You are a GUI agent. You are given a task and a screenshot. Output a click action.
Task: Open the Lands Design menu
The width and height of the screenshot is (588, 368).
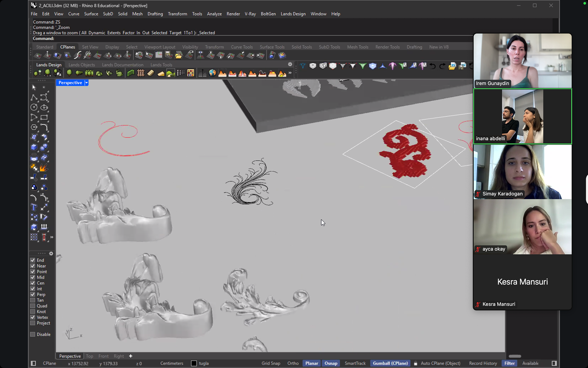coord(293,14)
